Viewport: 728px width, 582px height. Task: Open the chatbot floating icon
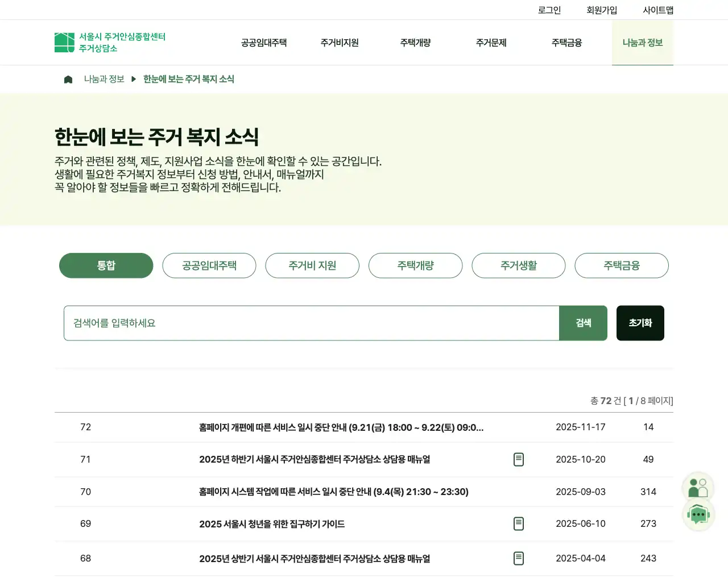pos(698,515)
